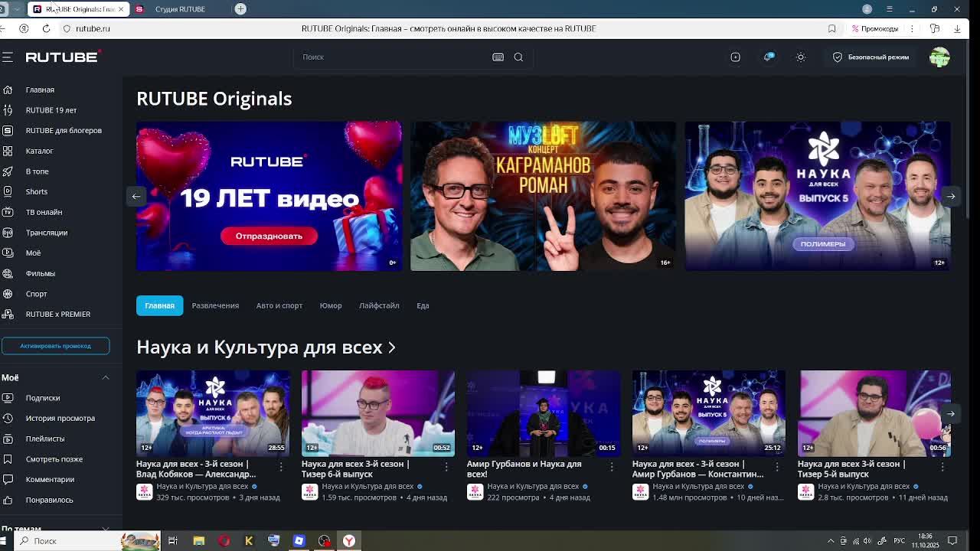This screenshot has height=551, width=980.
Task: Click the search magnifier icon
Action: (518, 57)
